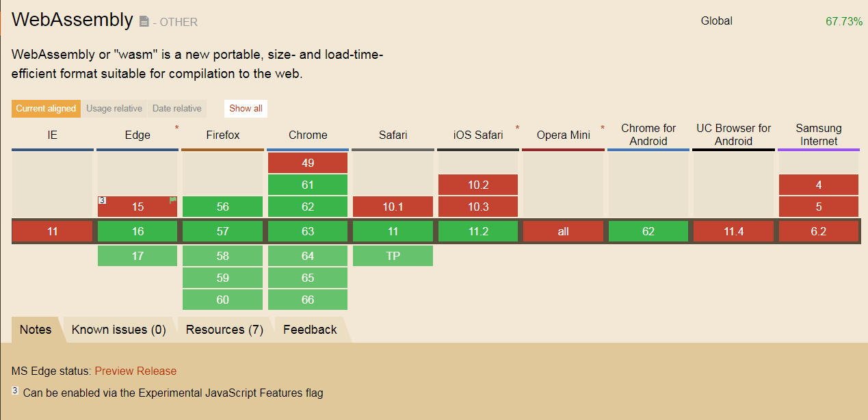868x420 pixels.
Task: Click the green flag icon on Edge 15
Action: [173, 200]
